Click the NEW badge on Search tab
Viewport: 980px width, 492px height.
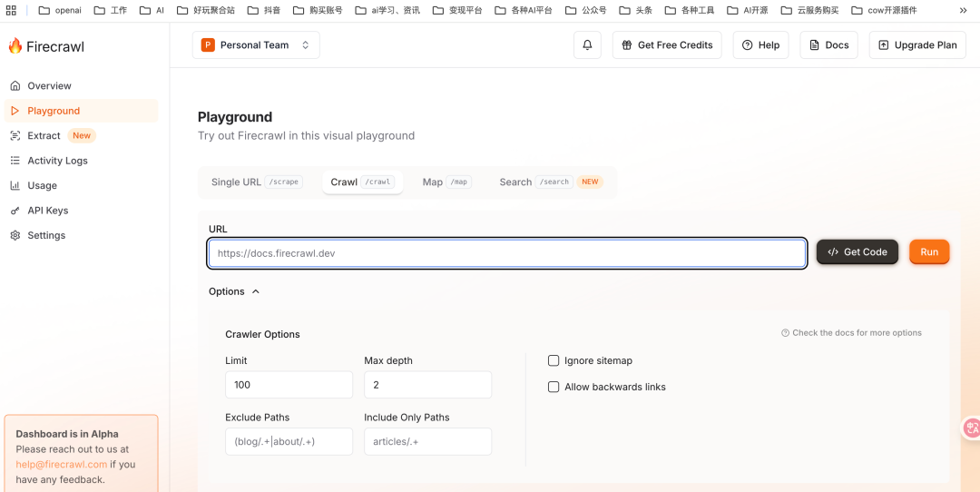pos(590,182)
